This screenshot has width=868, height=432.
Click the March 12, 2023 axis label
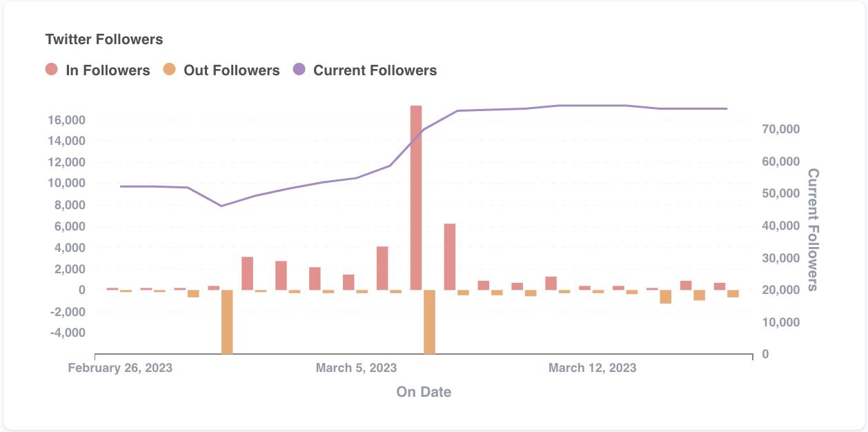(592, 368)
